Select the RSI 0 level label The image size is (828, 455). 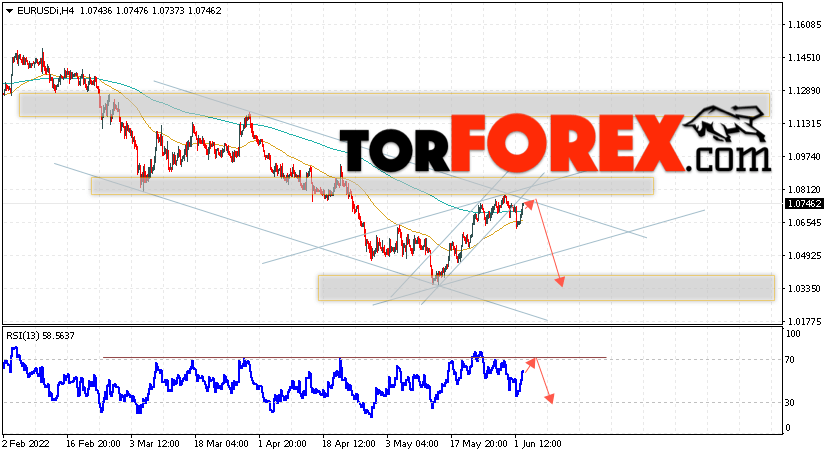(x=788, y=428)
